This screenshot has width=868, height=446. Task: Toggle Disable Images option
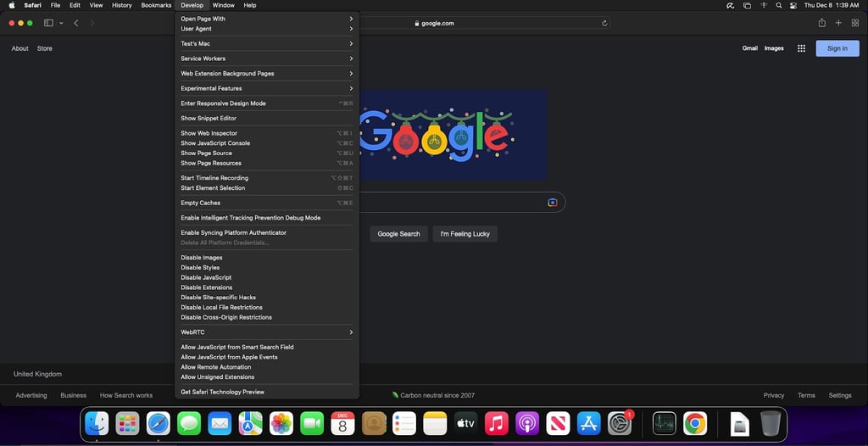pos(267,257)
